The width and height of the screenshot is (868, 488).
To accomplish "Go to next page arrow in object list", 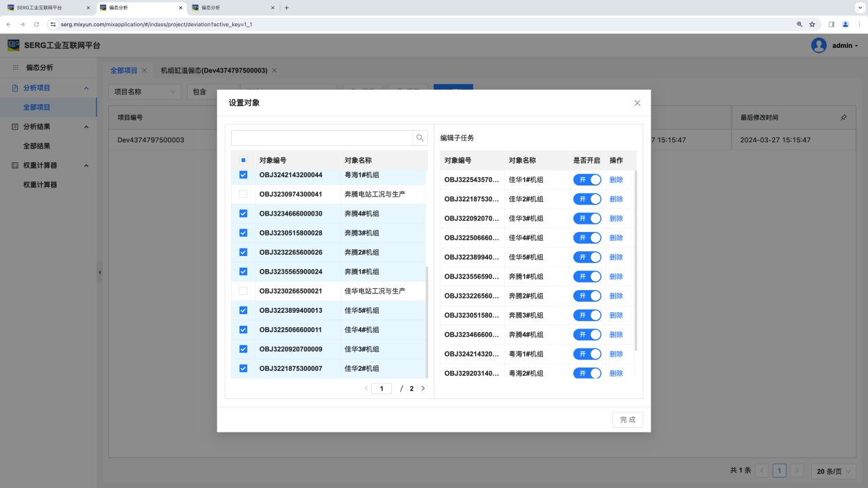I will point(423,389).
